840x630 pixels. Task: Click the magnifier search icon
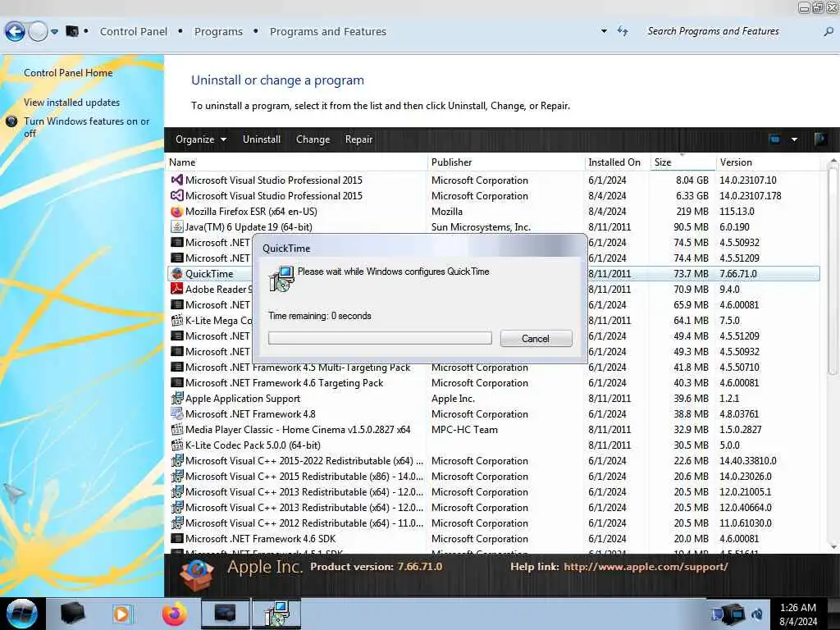pyautogui.click(x=829, y=32)
